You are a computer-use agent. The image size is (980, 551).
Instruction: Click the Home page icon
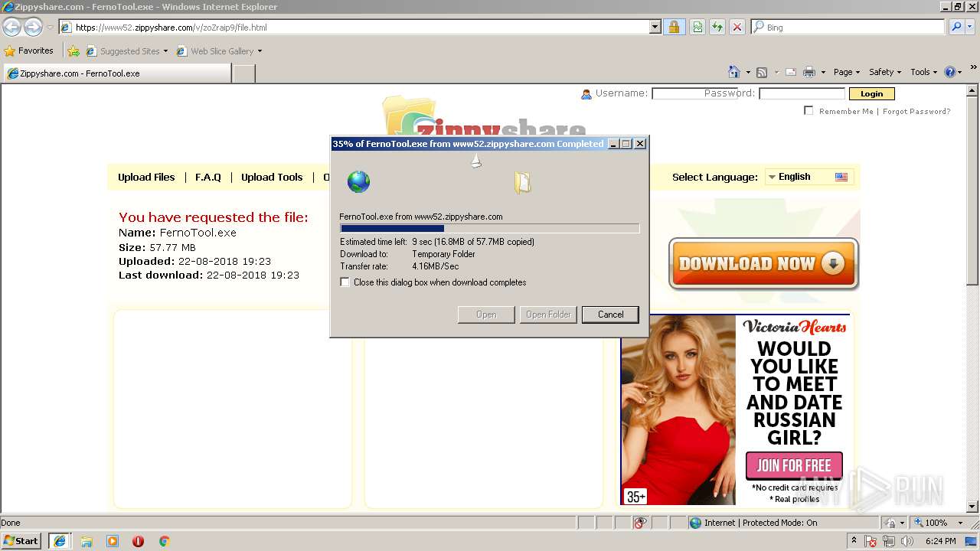pos(734,72)
